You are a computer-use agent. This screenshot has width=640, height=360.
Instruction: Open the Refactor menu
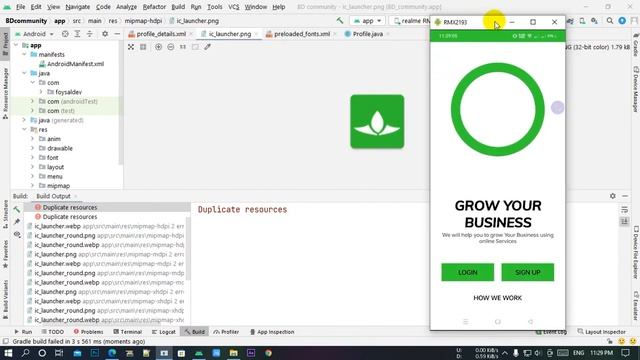click(x=154, y=7)
